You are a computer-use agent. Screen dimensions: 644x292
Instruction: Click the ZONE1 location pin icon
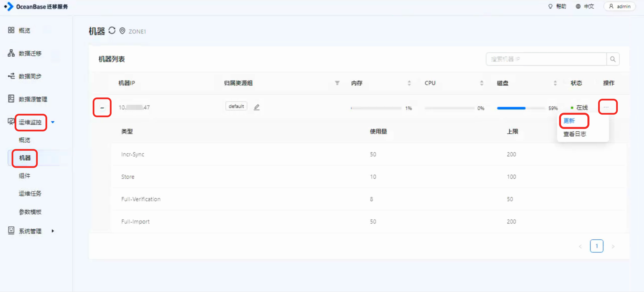(x=122, y=31)
